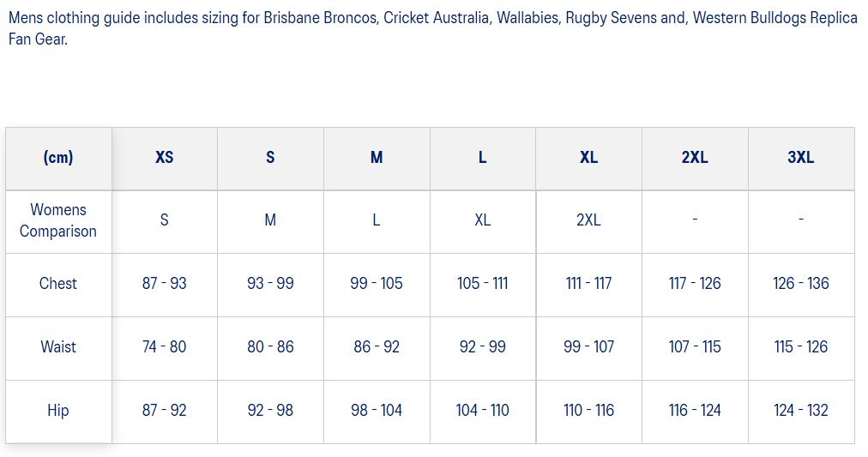Image resolution: width=868 pixels, height=457 pixels.
Task: Select the XL size column header
Action: pos(588,158)
